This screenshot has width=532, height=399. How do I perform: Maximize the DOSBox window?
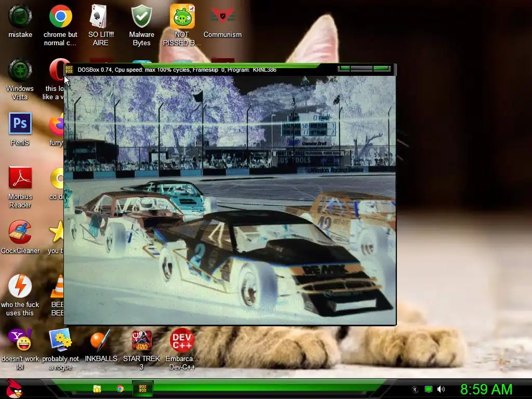[x=362, y=69]
